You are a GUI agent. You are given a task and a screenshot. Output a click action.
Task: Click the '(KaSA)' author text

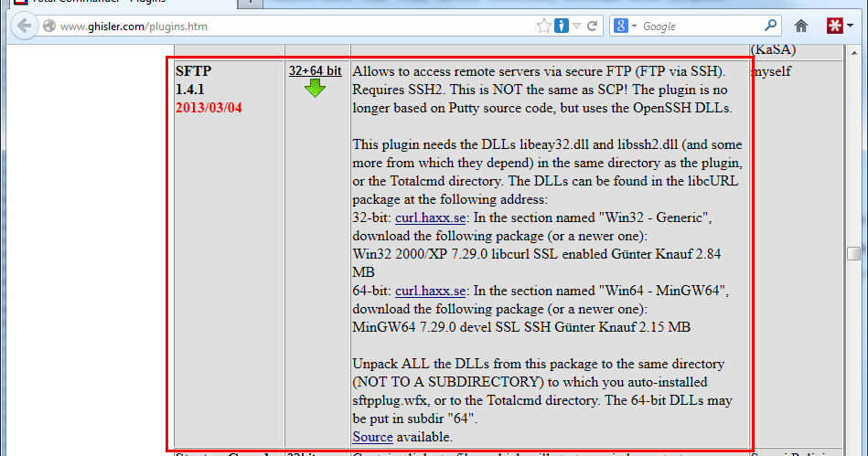click(x=774, y=49)
